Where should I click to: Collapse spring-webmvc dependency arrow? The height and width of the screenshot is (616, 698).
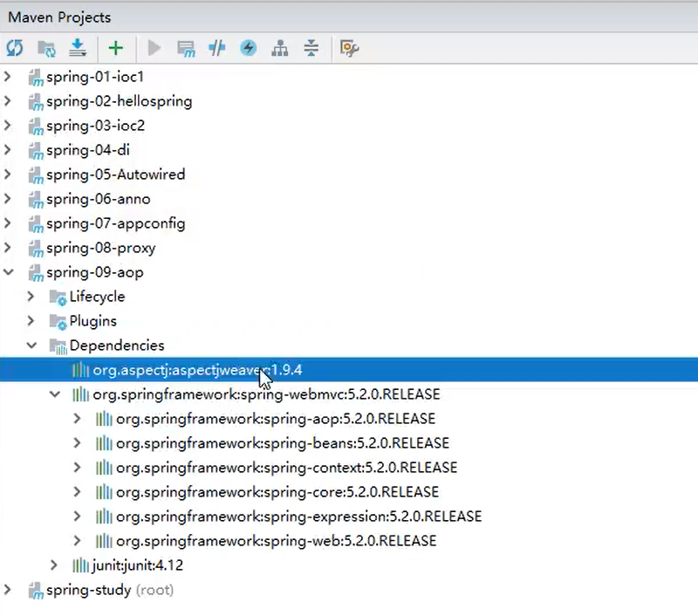point(55,394)
